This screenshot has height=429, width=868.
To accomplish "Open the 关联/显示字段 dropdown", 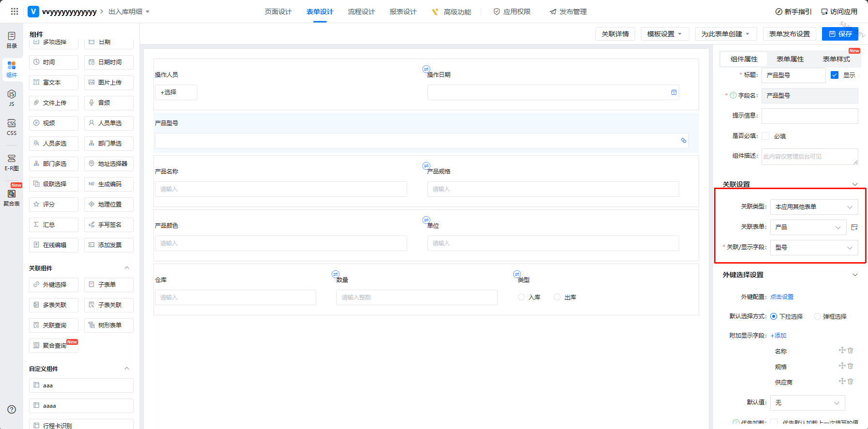I will click(814, 248).
